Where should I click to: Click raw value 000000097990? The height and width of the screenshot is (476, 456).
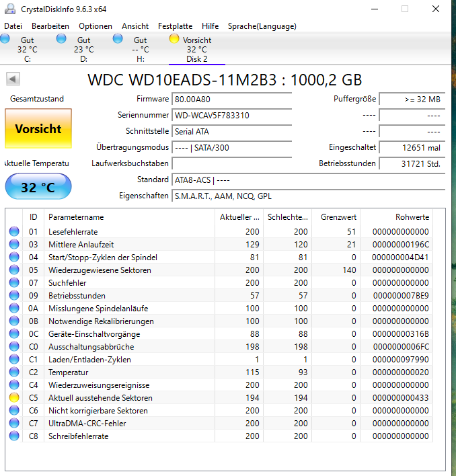(x=400, y=360)
